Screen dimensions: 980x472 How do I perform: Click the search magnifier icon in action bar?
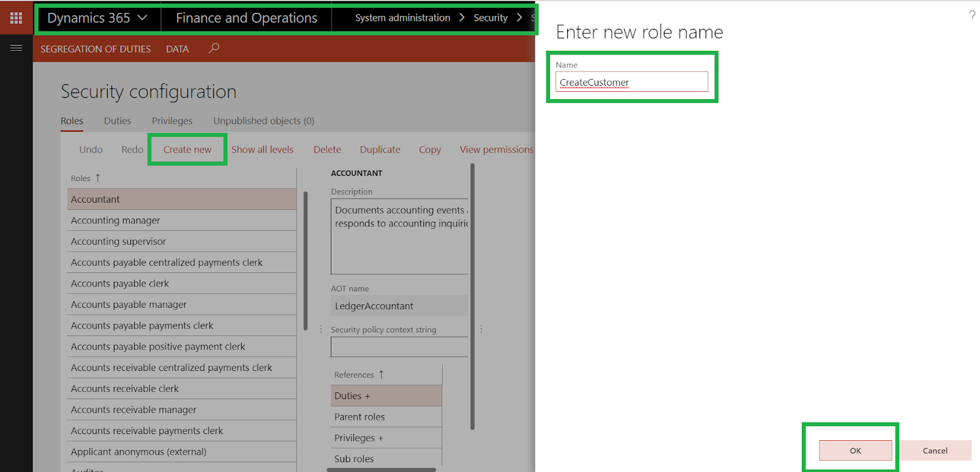tap(213, 48)
